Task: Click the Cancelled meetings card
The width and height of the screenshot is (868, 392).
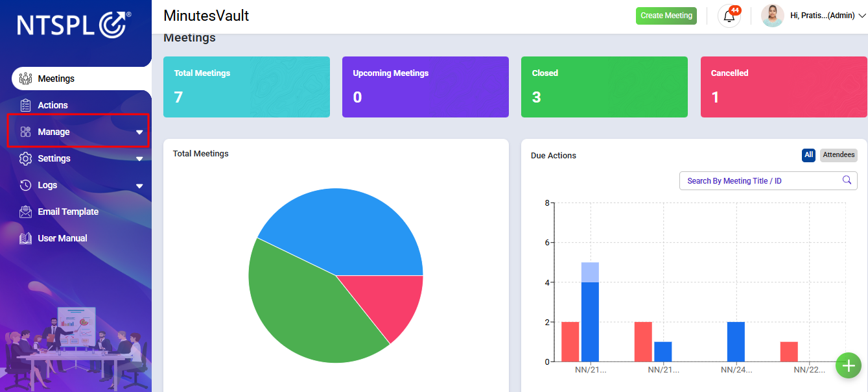Action: [x=784, y=87]
